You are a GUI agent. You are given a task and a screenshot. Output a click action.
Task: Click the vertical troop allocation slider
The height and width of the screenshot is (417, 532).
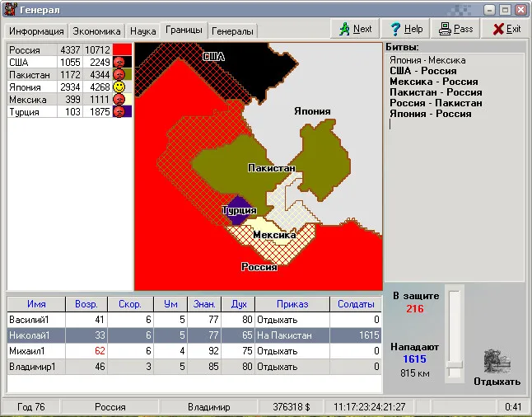pyautogui.click(x=455, y=364)
